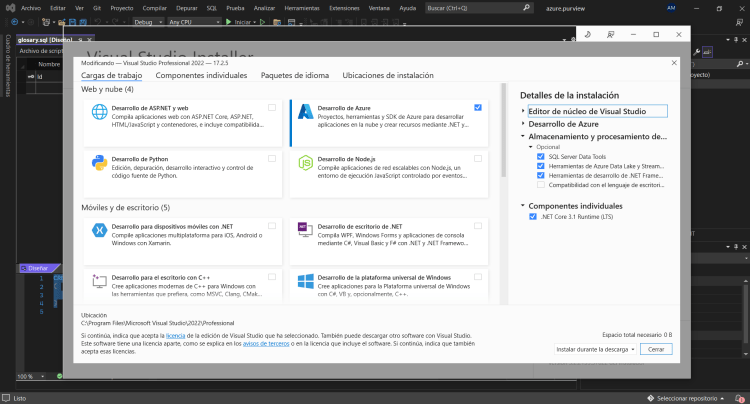Uncheck the Desarrollo de Azure workload checkbox

click(478, 107)
